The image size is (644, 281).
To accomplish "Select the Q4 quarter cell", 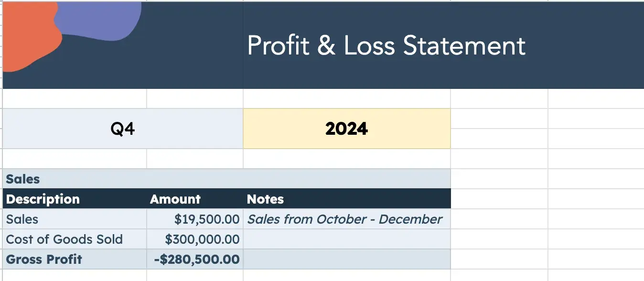I will click(x=122, y=129).
